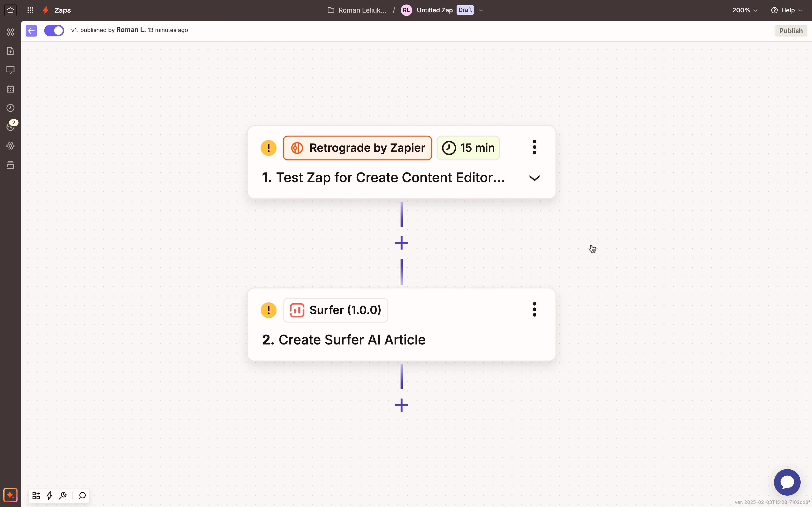Click the Untitled Zap name
Image resolution: width=812 pixels, height=507 pixels.
434,10
